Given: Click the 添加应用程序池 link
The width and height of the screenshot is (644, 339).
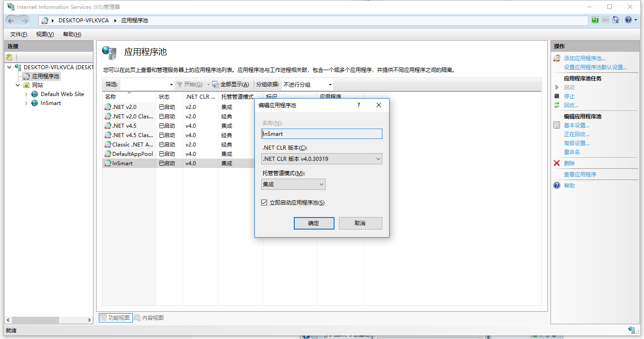Looking at the screenshot, I should [585, 59].
